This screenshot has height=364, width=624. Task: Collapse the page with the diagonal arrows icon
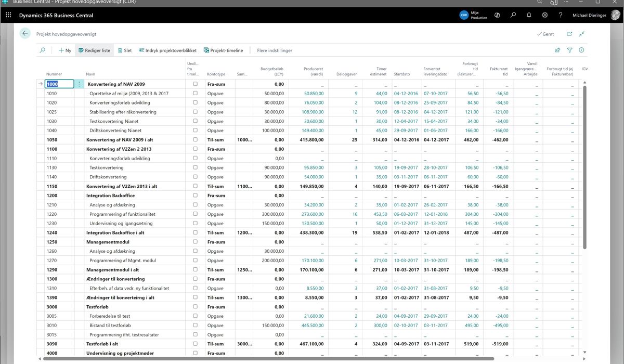(582, 34)
